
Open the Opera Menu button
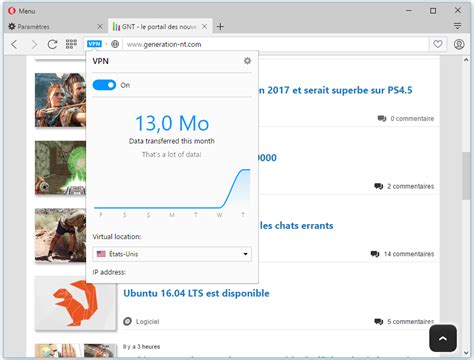coord(22,11)
